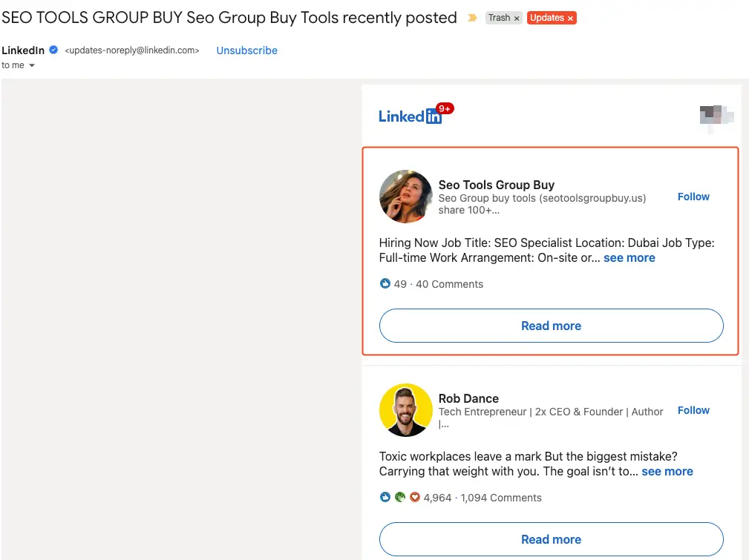Follow Seo Tools Group Buy
This screenshot has height=560, width=749.
tap(693, 197)
